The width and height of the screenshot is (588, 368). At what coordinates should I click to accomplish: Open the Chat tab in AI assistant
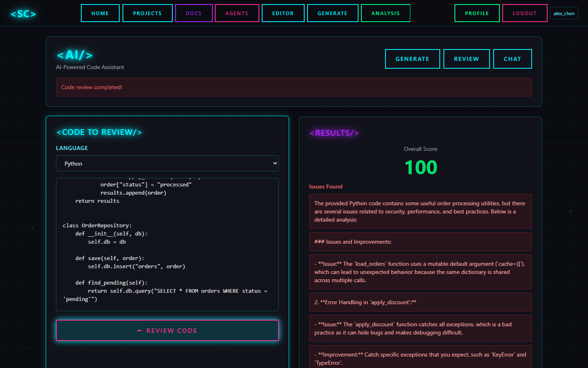coord(512,59)
